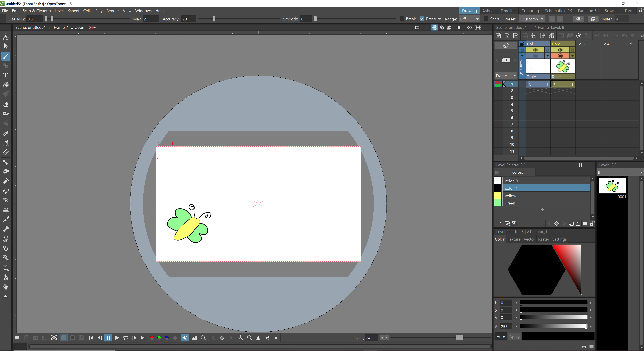The width and height of the screenshot is (644, 351).
Task: Pick the RGB Picker eyedropper tool
Action: (6, 143)
